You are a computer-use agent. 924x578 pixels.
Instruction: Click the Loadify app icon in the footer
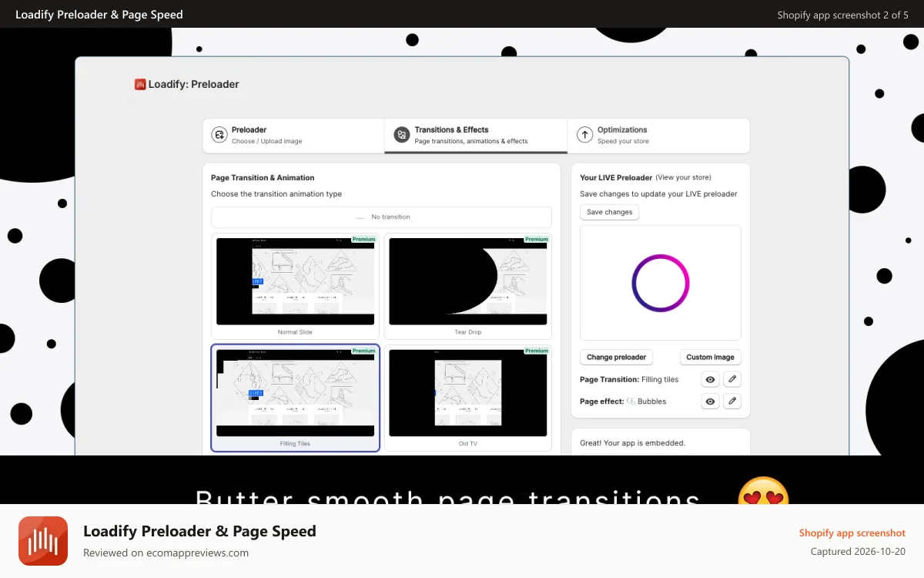(43, 541)
